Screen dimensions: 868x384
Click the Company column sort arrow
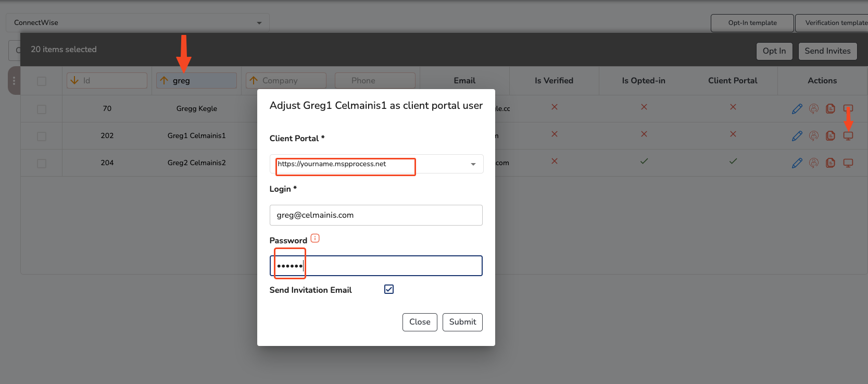[x=254, y=80]
